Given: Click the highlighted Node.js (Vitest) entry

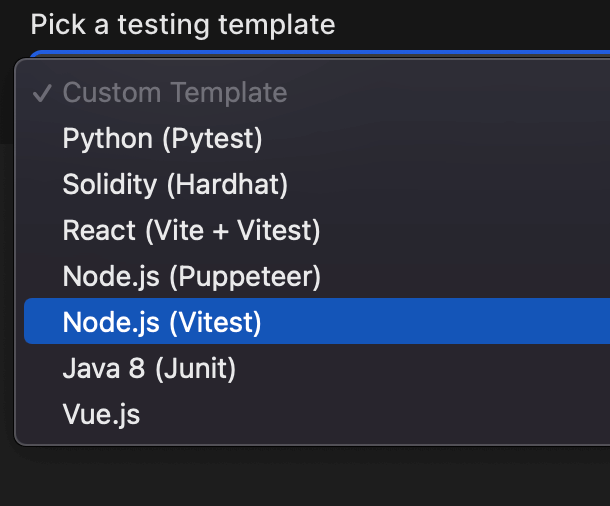Looking at the screenshot, I should tap(162, 322).
